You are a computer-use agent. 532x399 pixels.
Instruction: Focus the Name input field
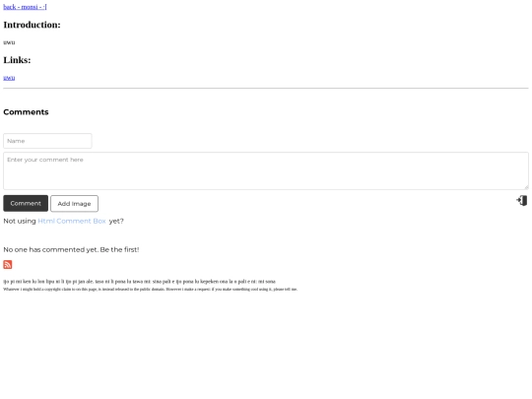(47, 141)
